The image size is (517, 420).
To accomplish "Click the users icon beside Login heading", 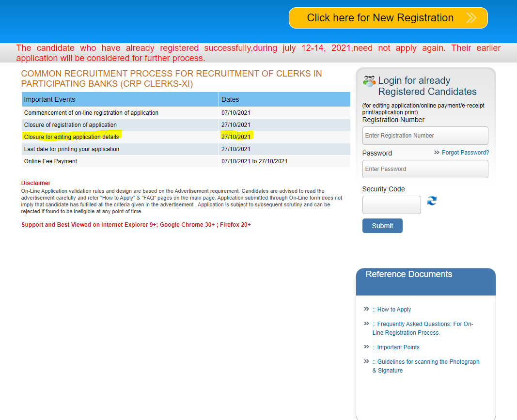I will click(369, 81).
